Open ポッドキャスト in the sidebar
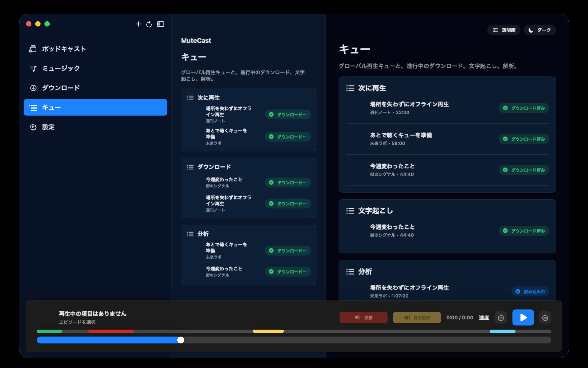The height and width of the screenshot is (368, 588). (x=96, y=49)
